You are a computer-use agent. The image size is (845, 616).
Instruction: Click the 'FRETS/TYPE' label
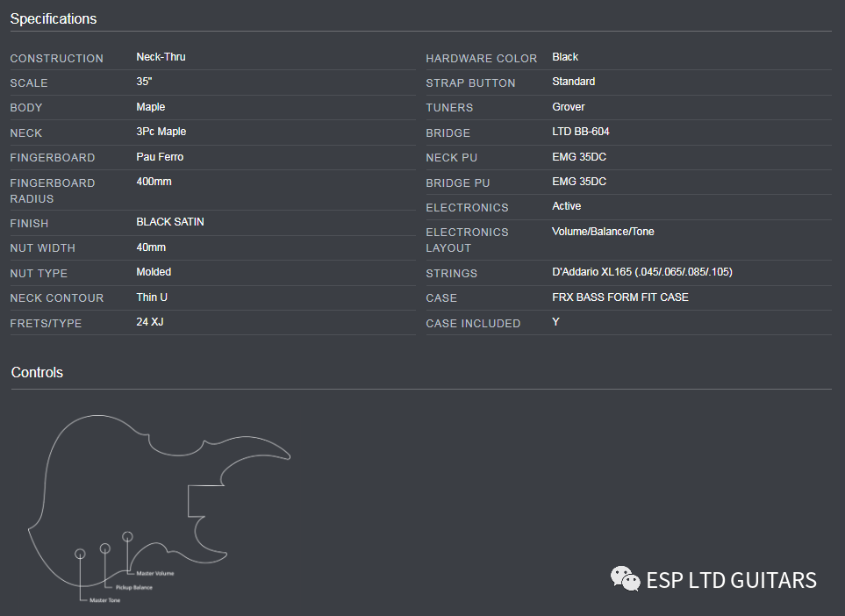[x=46, y=324]
